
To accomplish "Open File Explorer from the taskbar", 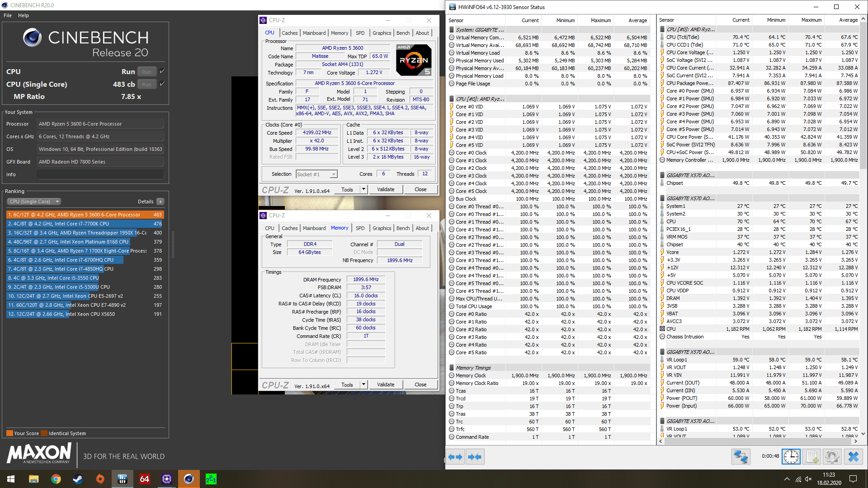I will coord(33,479).
